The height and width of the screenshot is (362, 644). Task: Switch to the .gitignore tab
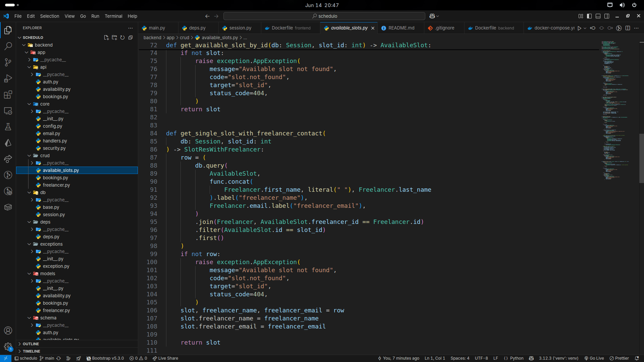444,28
